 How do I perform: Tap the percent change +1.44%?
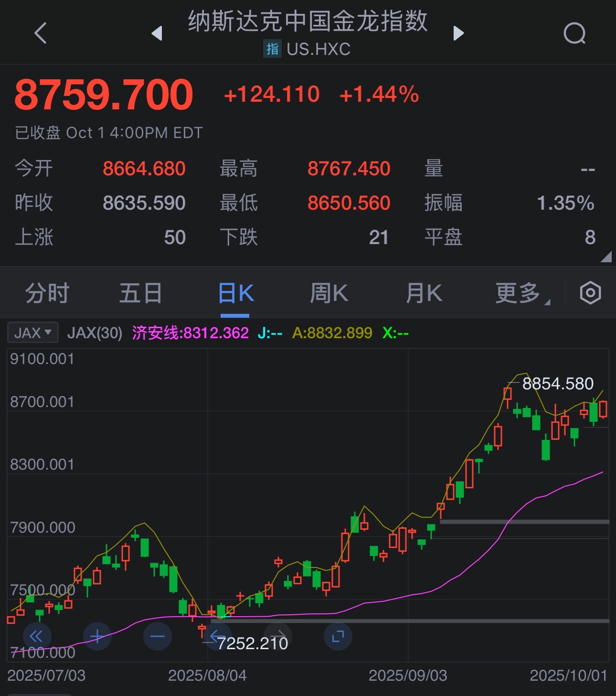coord(379,94)
